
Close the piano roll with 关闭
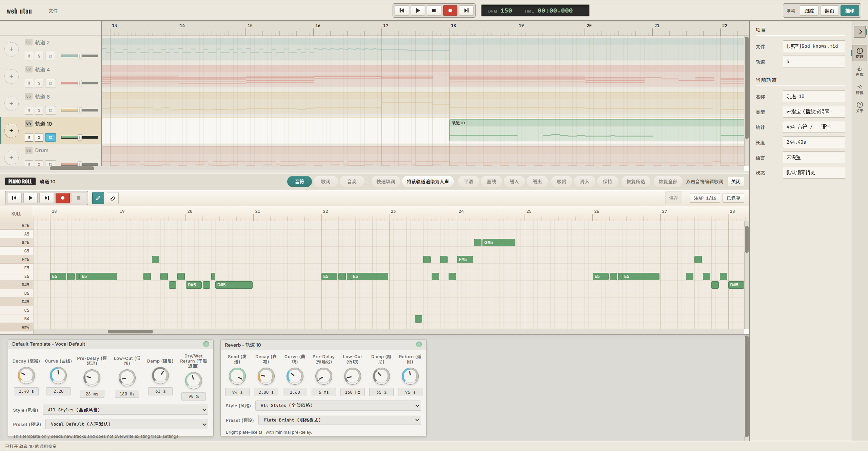pos(736,182)
